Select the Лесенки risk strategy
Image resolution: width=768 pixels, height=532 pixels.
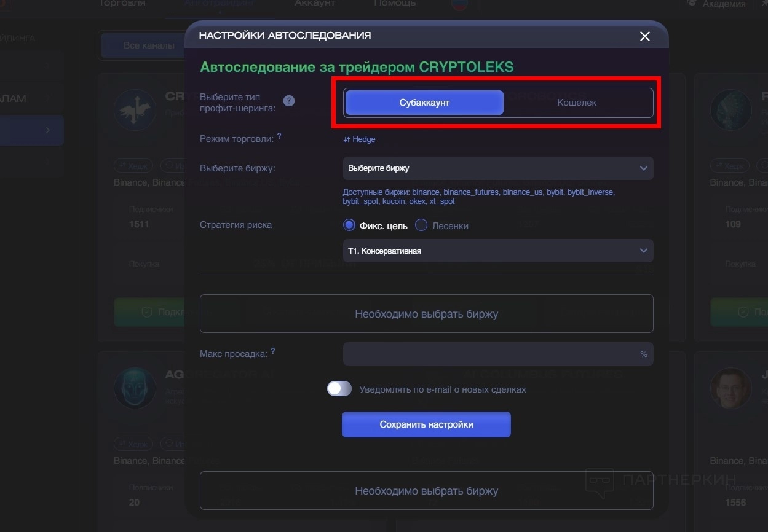[x=442, y=225]
